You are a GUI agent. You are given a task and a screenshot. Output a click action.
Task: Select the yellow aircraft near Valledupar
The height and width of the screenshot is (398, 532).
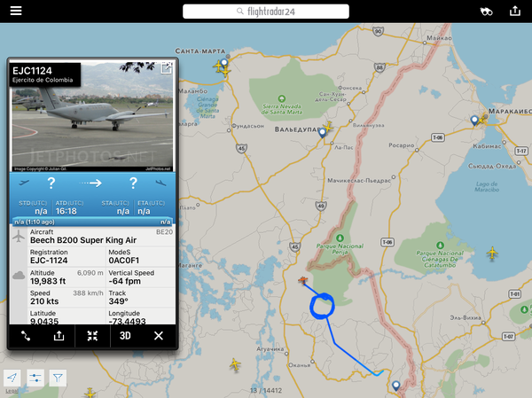pos(328,128)
